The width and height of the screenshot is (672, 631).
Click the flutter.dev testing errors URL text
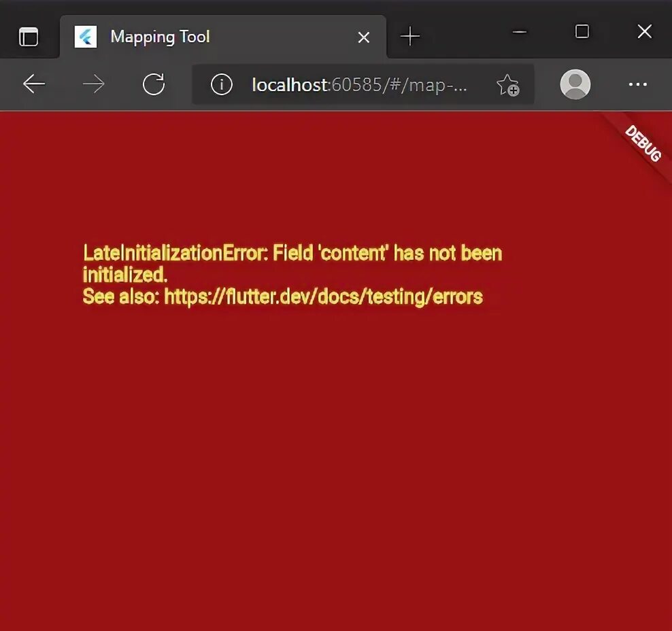coord(324,296)
